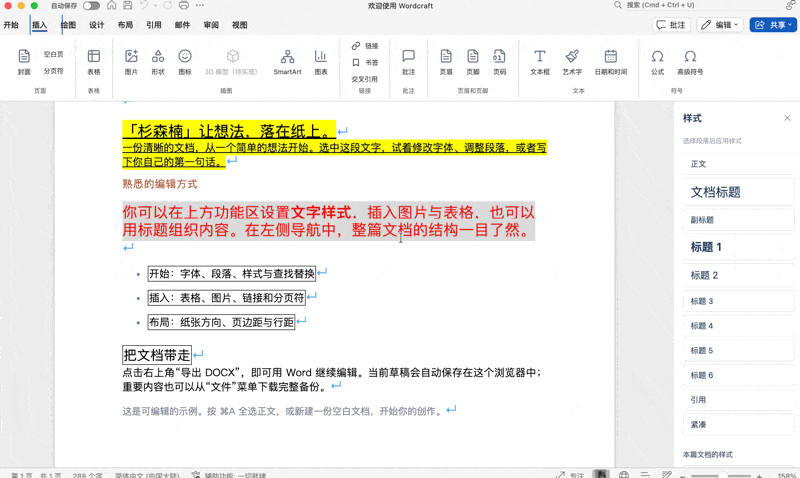
Task: Apply the 标题 6 style
Action: 738,375
